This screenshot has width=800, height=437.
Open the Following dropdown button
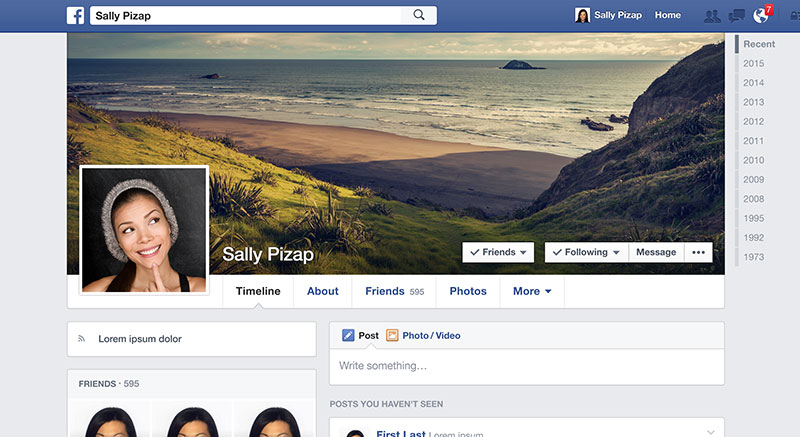587,252
